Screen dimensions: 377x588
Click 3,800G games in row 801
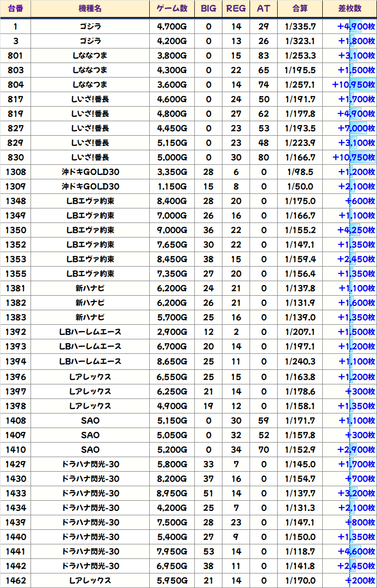[172, 56]
